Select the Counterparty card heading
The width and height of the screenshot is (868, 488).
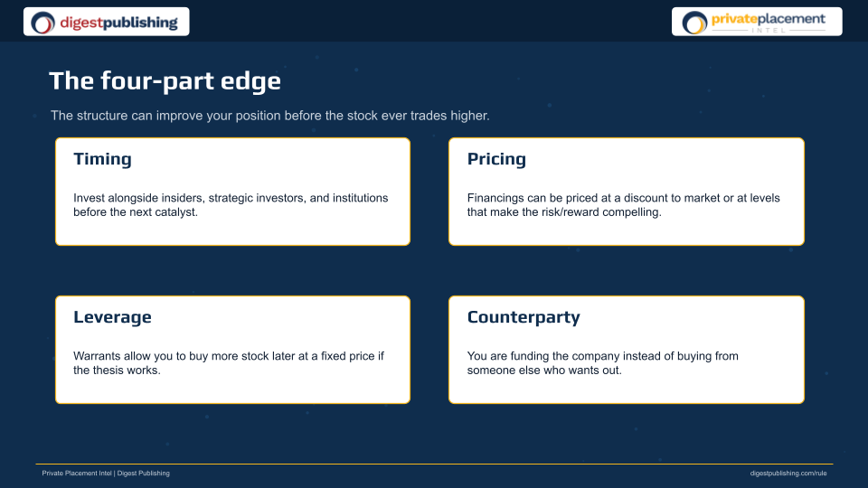coord(524,317)
